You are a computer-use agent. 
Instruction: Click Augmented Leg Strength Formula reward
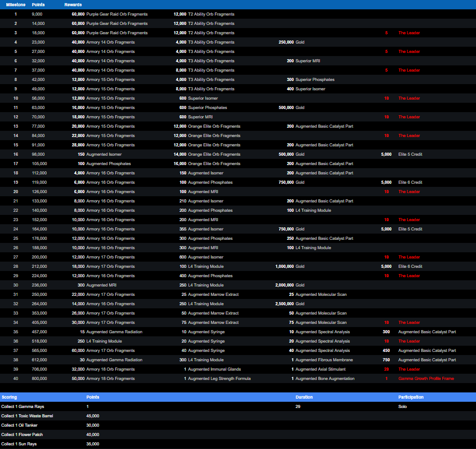(219, 379)
